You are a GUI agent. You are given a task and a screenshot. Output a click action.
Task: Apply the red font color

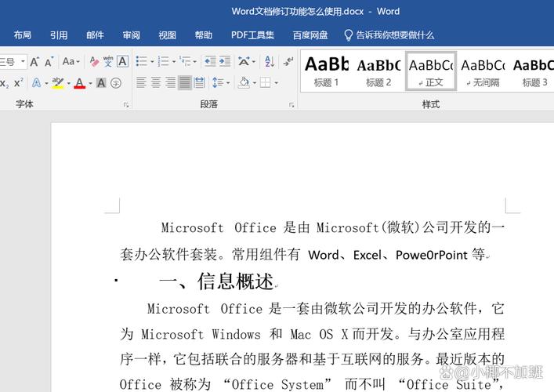(x=79, y=83)
